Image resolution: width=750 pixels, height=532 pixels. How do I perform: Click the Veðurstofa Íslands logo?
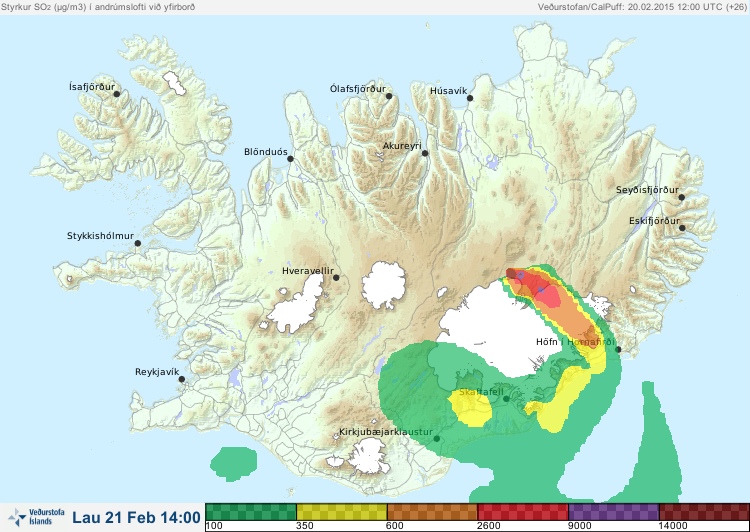tap(36, 517)
